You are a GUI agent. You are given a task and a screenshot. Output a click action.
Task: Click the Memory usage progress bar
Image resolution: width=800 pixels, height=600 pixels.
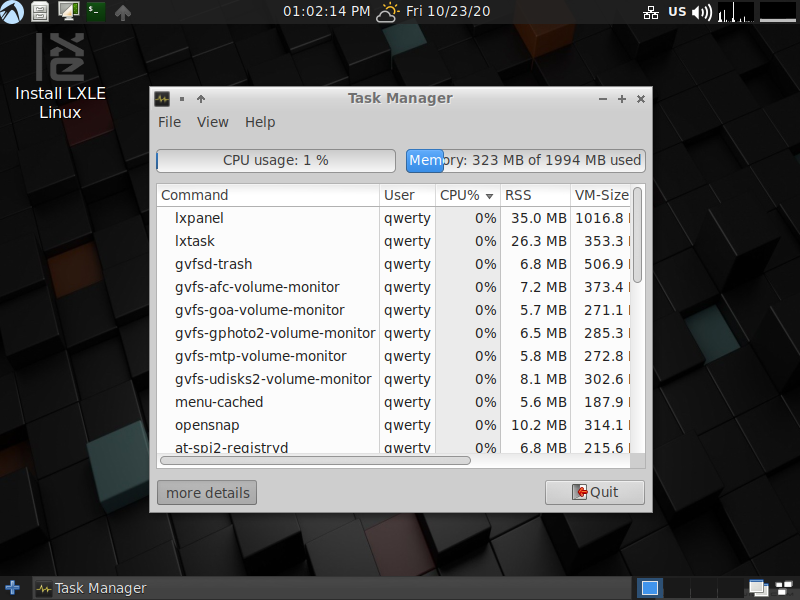tap(526, 161)
